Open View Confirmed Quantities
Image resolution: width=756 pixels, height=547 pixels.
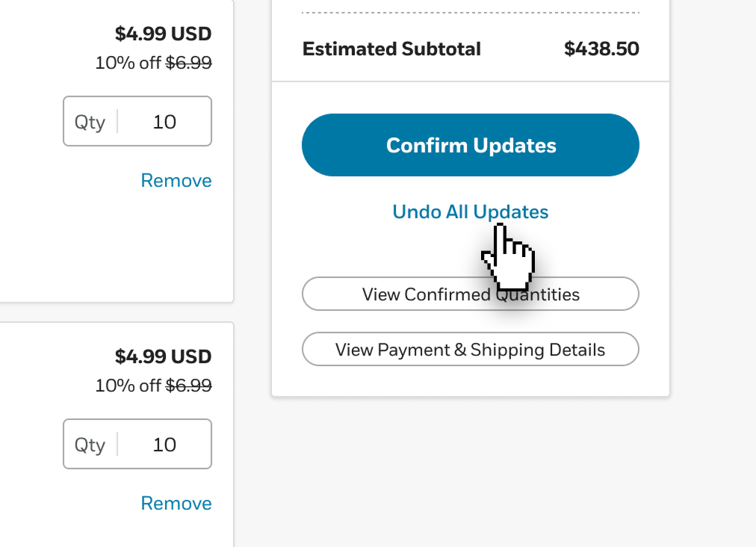coord(471,294)
